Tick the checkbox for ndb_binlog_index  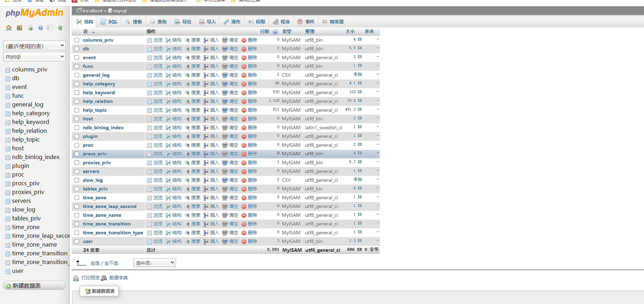point(77,128)
